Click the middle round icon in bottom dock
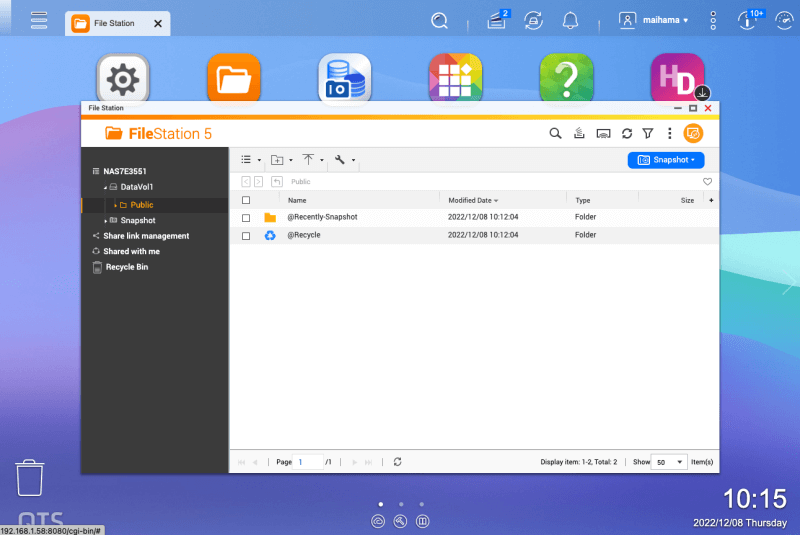The height and width of the screenshot is (535, 800). 401,521
